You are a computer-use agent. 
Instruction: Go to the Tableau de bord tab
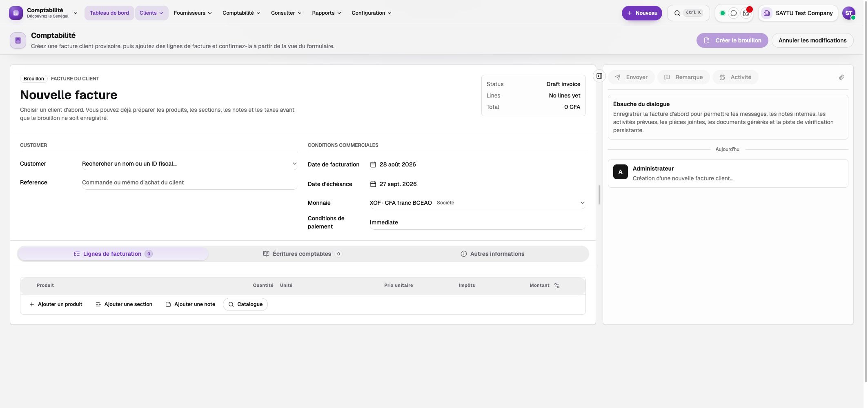109,13
